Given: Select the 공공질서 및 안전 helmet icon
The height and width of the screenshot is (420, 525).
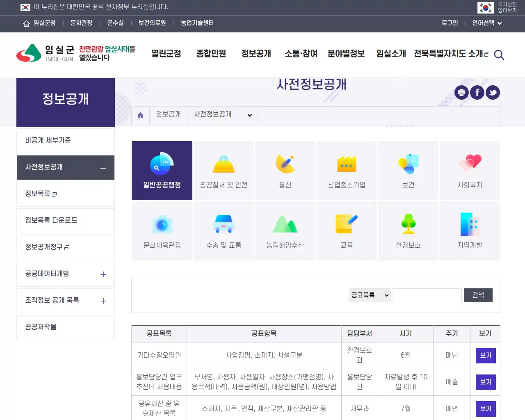Looking at the screenshot, I should click(x=224, y=164).
